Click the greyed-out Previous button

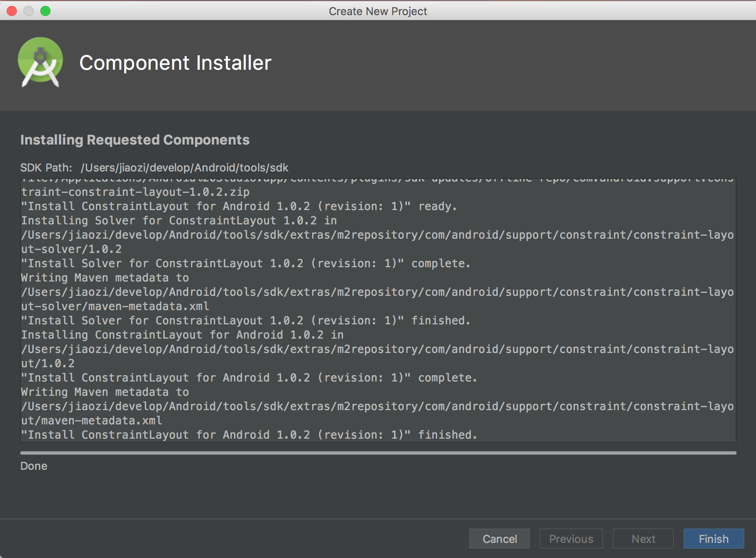(571, 539)
